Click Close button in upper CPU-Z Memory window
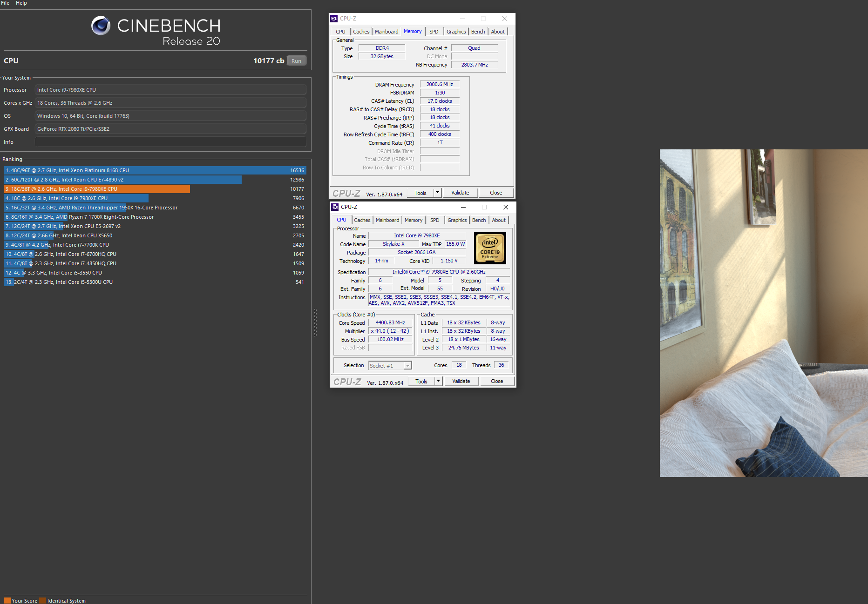 (496, 193)
